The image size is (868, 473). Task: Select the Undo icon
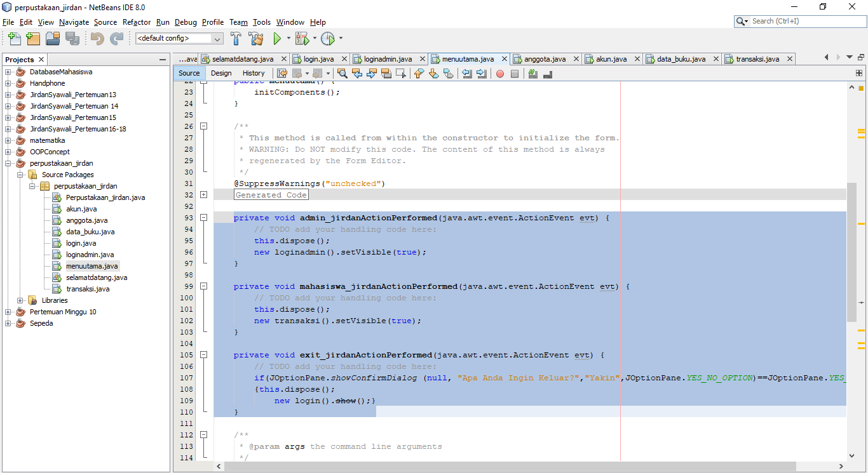pos(96,39)
